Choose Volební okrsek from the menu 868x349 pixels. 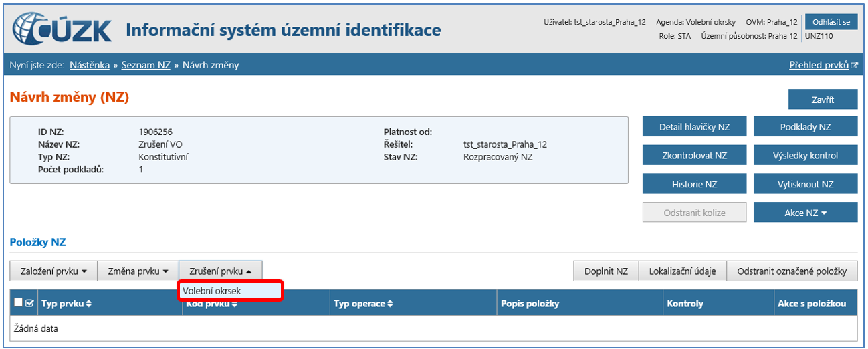click(x=211, y=291)
